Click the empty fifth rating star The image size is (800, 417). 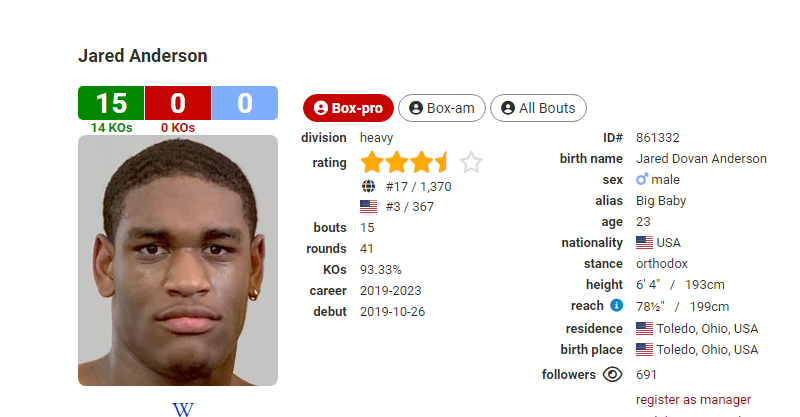[x=471, y=162]
